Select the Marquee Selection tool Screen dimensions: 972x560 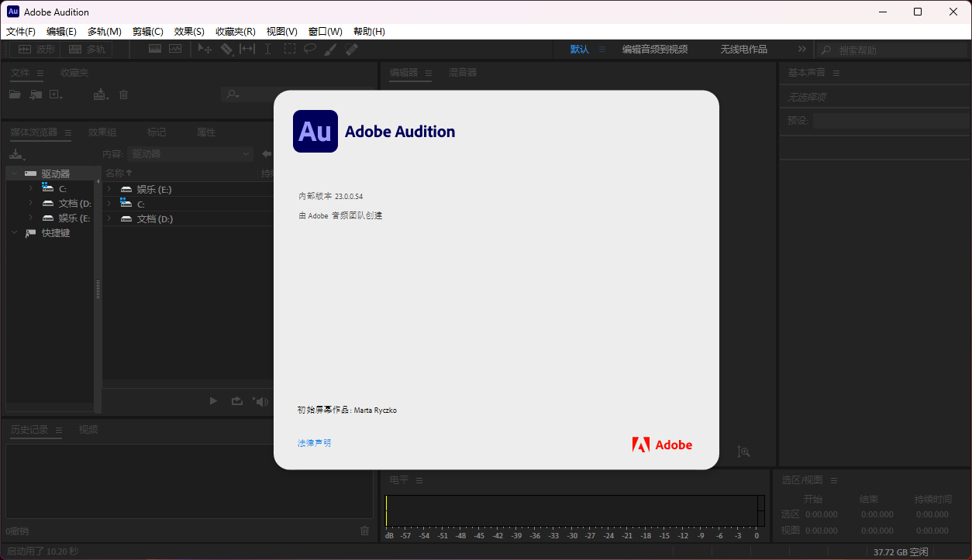(289, 49)
